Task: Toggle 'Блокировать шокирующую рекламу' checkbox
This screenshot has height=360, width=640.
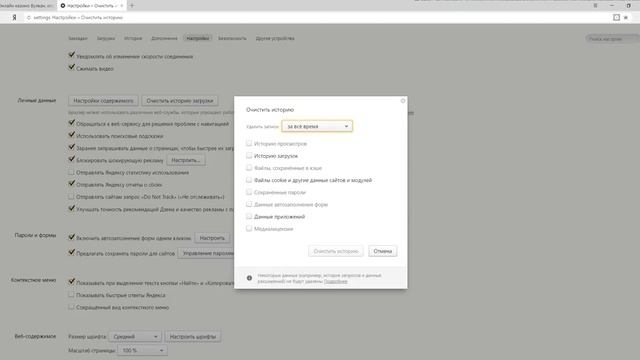Action: pyautogui.click(x=71, y=159)
